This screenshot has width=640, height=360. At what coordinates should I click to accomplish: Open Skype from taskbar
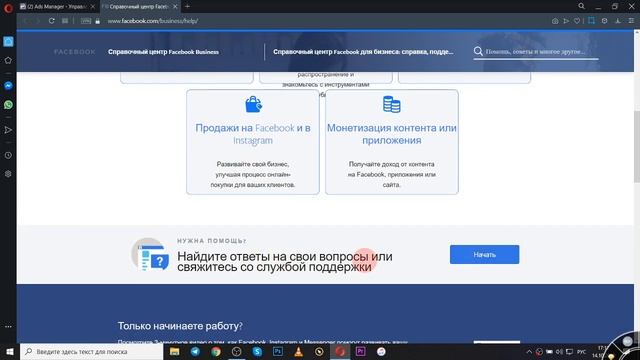click(x=257, y=351)
